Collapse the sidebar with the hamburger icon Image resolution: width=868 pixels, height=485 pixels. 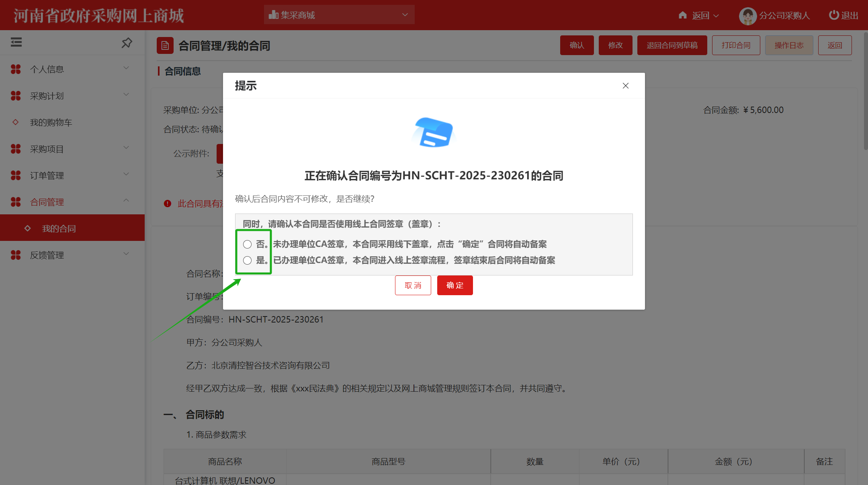(16, 42)
